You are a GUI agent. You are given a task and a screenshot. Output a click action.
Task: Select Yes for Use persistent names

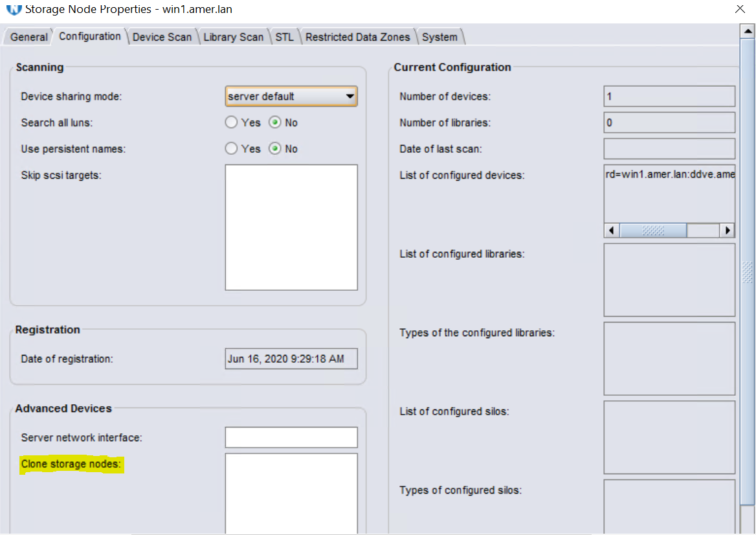click(x=231, y=149)
